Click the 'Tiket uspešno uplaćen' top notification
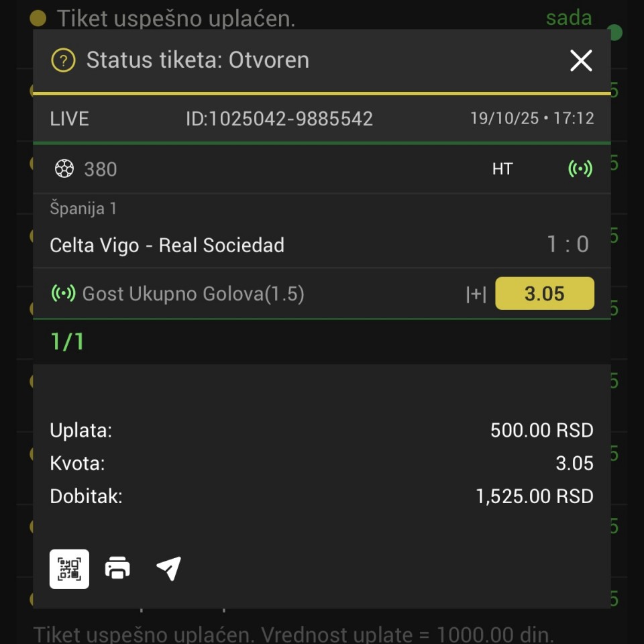This screenshot has width=644, height=644. (176, 18)
